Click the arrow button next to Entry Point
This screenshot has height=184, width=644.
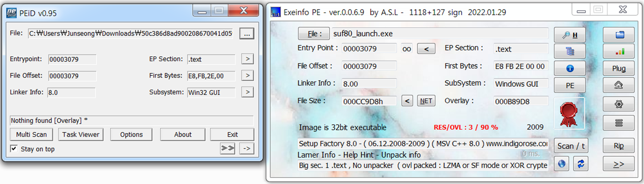tap(426, 49)
